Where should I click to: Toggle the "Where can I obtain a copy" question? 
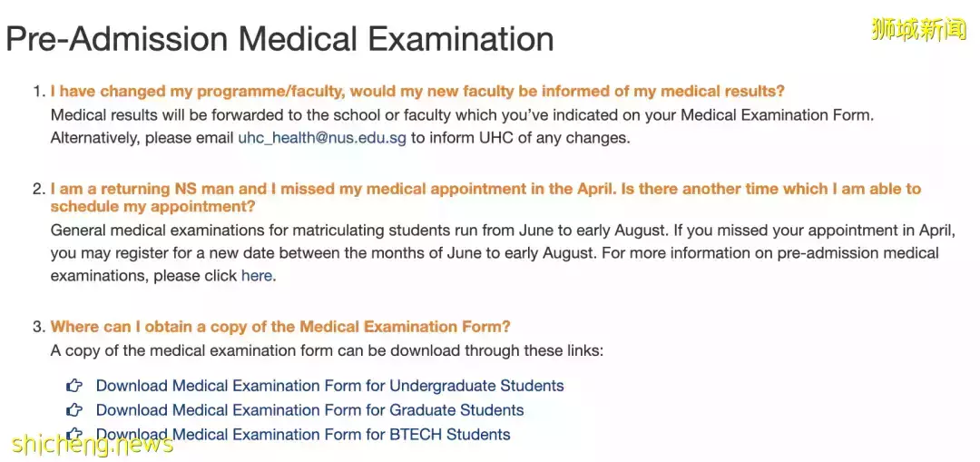click(x=280, y=327)
